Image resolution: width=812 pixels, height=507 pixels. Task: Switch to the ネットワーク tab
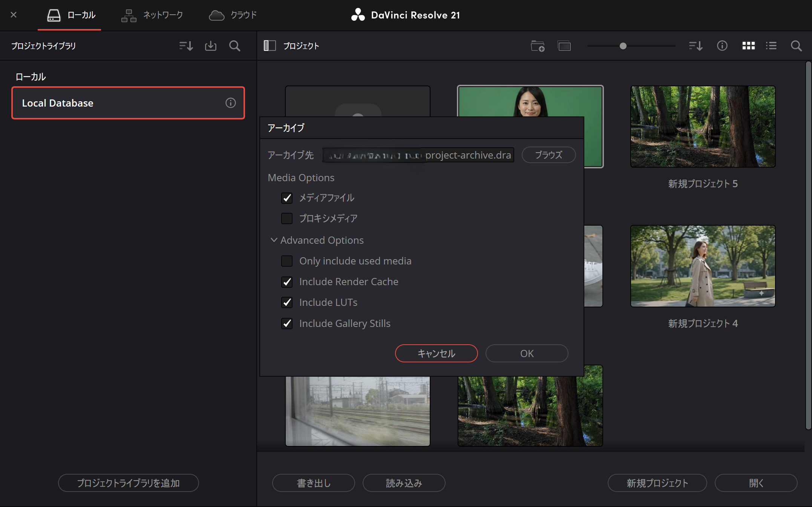coord(152,15)
